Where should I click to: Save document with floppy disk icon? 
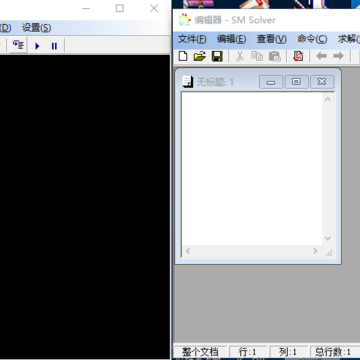(217, 56)
